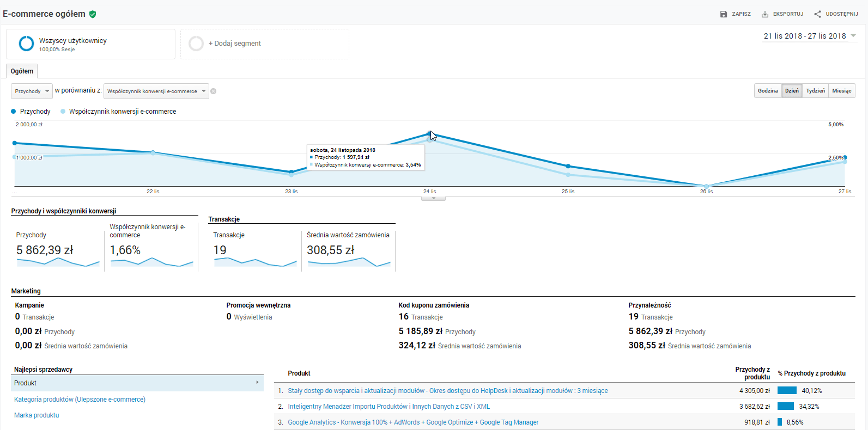This screenshot has width=868, height=430.
Task: Click the chart collapse handle below the timeline
Action: (433, 199)
